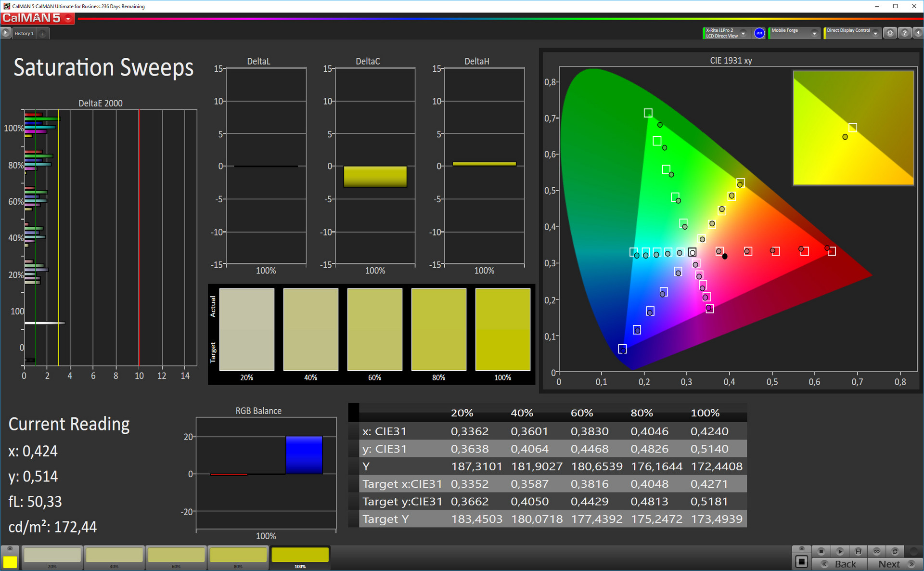This screenshot has height=571, width=924.
Task: Click the CalMAN app icon in title bar
Action: (x=6, y=6)
